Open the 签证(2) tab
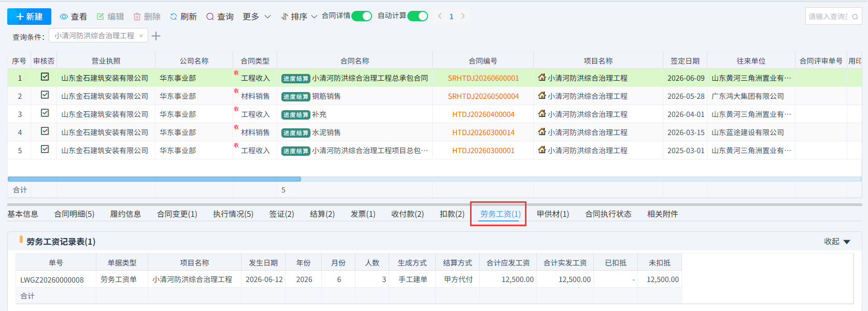The width and height of the screenshot is (868, 311). (x=281, y=214)
